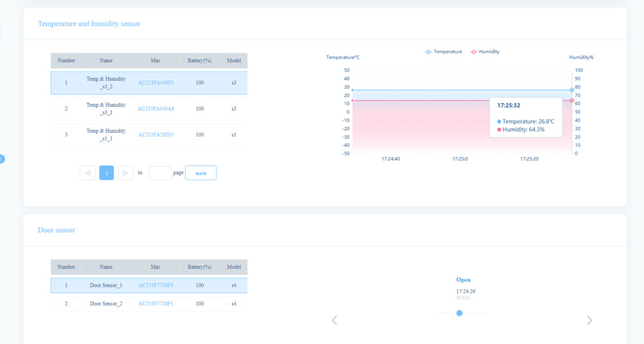
Task: Click the right chevron in door sensor timeline
Action: [x=589, y=320]
